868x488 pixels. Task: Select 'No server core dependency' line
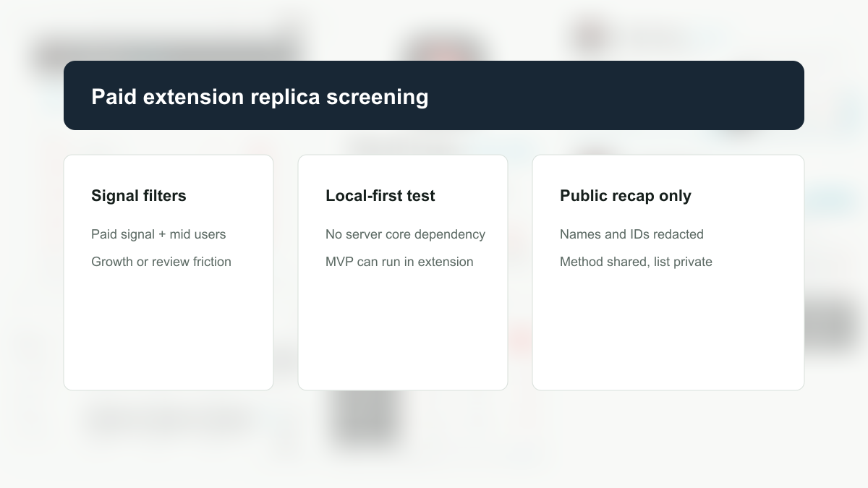point(405,234)
